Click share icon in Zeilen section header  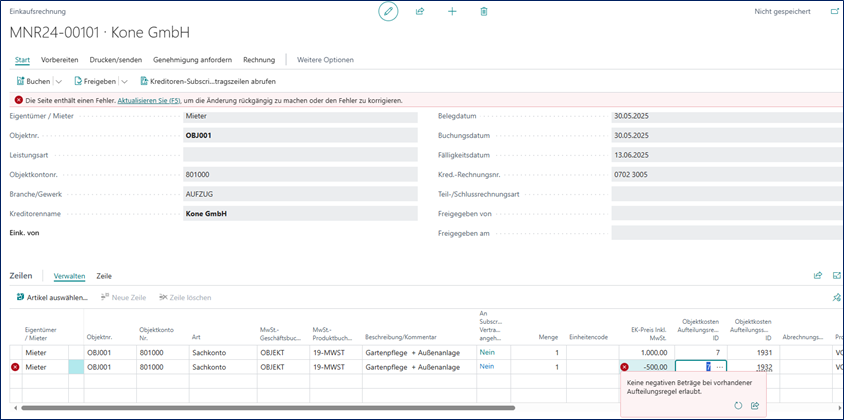pos(817,276)
